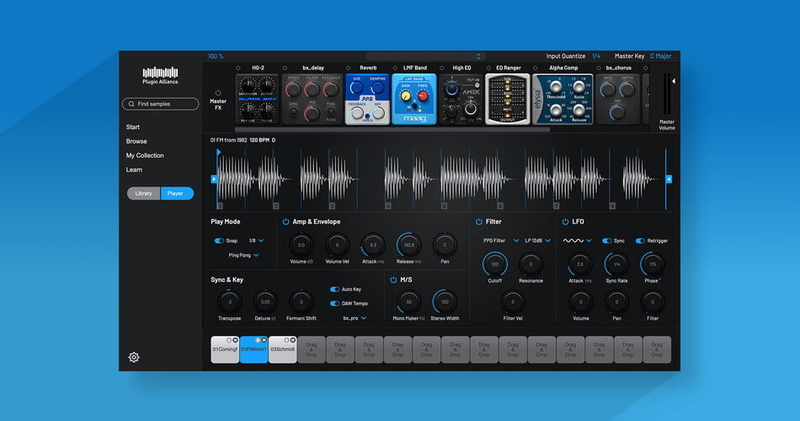Click the Find samples search field

tap(160, 104)
